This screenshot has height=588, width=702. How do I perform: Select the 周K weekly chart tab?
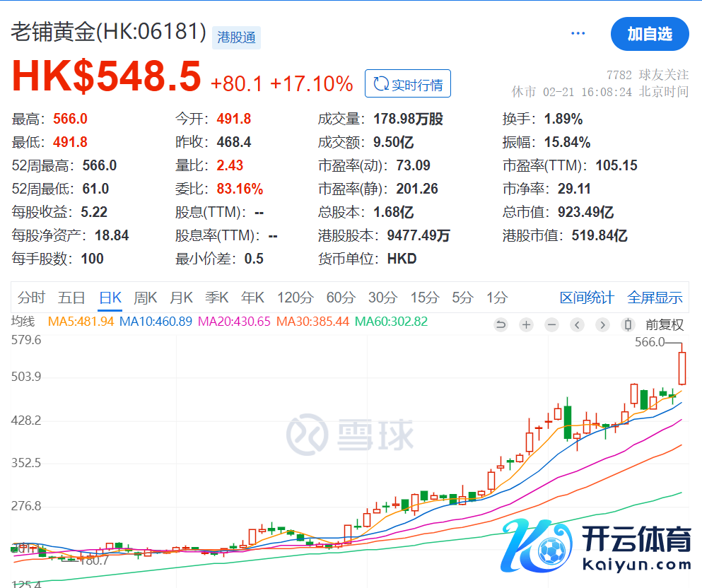pyautogui.click(x=145, y=298)
